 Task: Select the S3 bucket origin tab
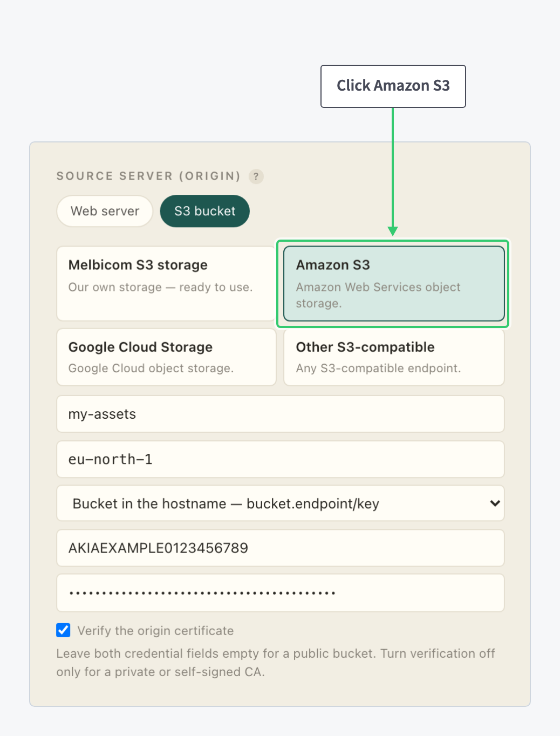pos(205,211)
